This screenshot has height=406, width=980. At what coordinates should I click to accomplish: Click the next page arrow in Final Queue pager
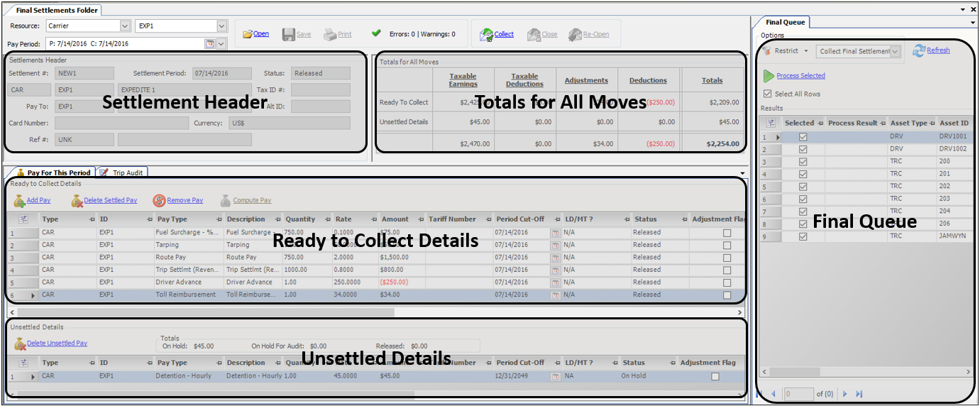845,393
